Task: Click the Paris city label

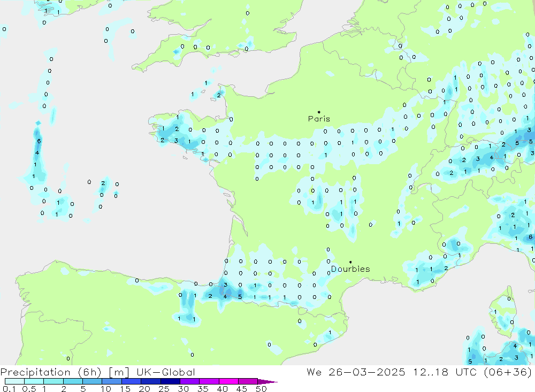Action: coord(319,119)
